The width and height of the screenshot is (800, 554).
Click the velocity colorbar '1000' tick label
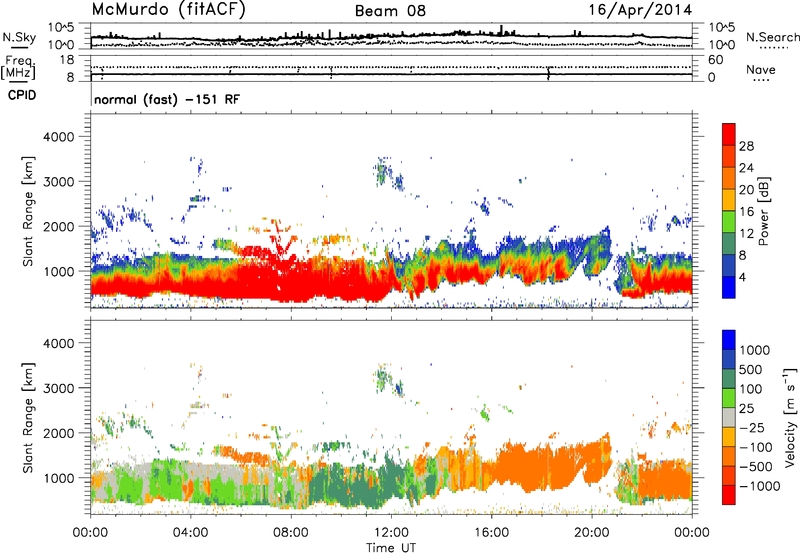click(755, 350)
